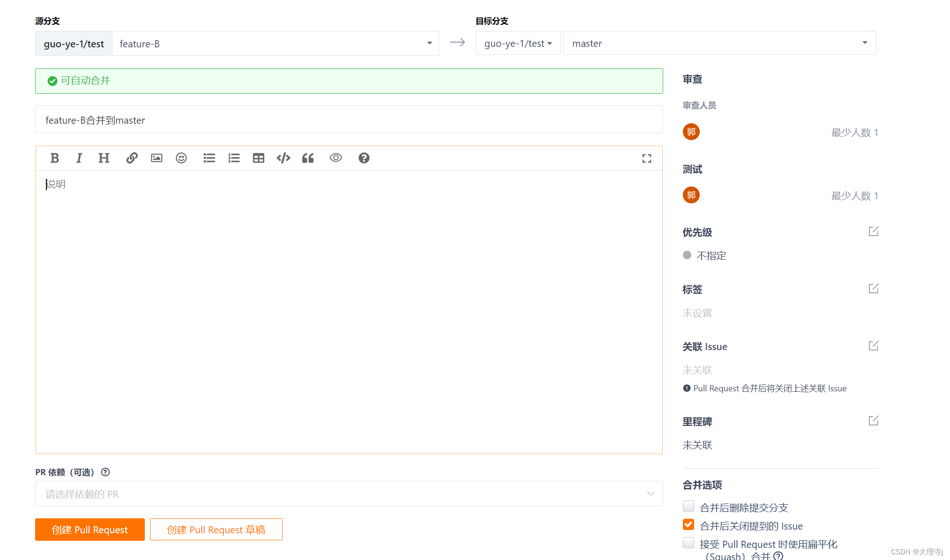The image size is (950, 560).
Task: Click the 创建 Pull Request 草稿 button
Action: [x=216, y=530]
